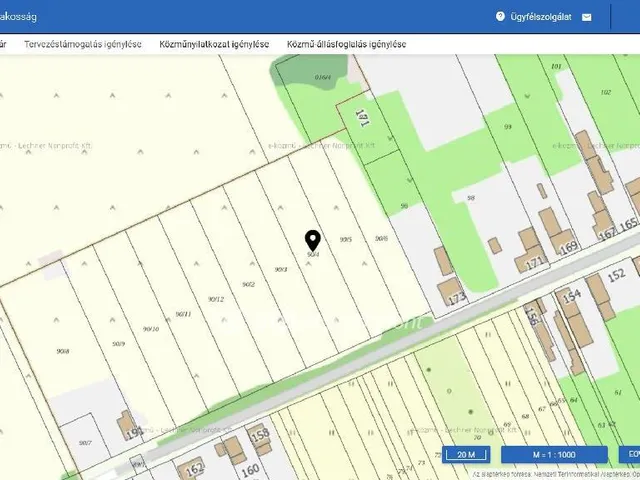This screenshot has height=480, width=640.
Task: Select parcel 90/10 on the map
Action: tap(151, 328)
